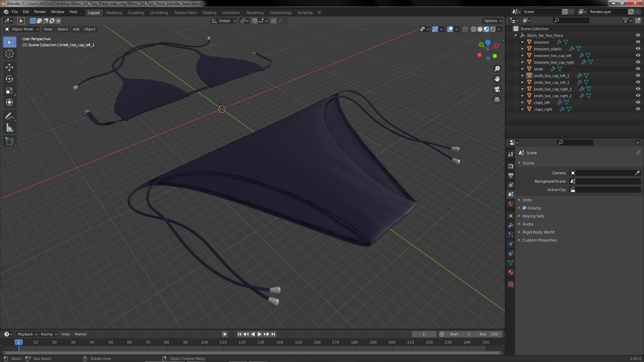Click the Add Cube tool icon
Viewport: 644px width, 362px height.
[9, 141]
